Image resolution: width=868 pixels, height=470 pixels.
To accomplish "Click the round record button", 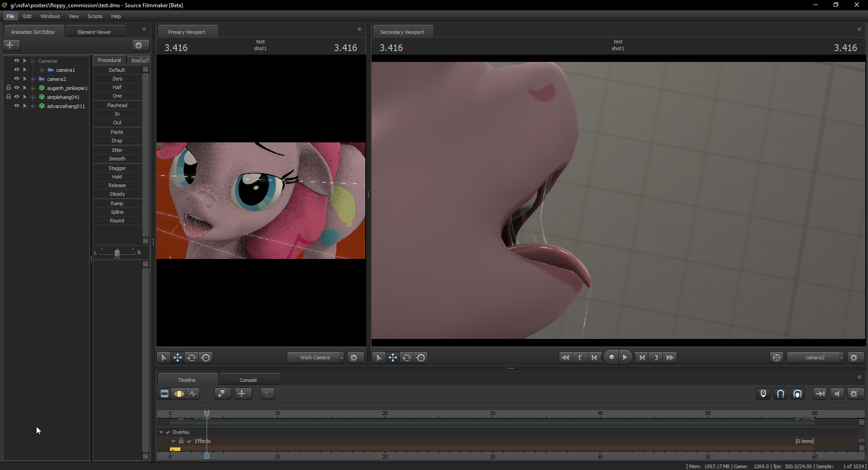I will [x=611, y=357].
